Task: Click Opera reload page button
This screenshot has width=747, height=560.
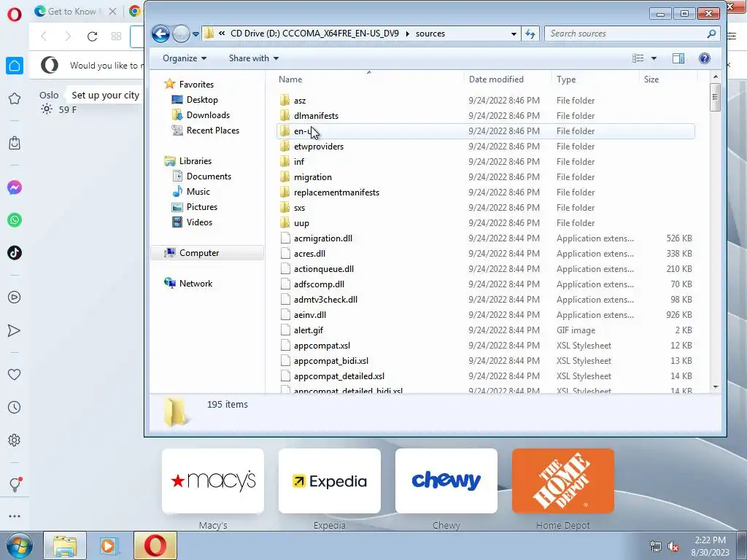Action: (92, 36)
